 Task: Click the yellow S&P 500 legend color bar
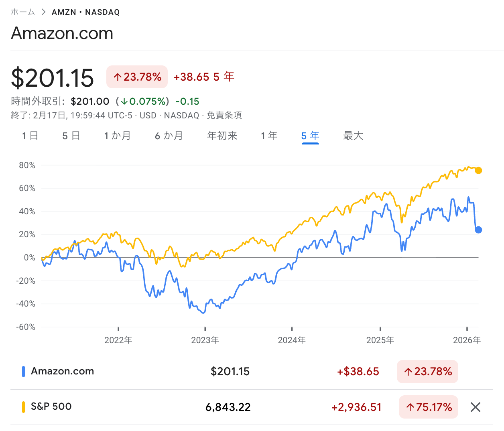coord(23,407)
